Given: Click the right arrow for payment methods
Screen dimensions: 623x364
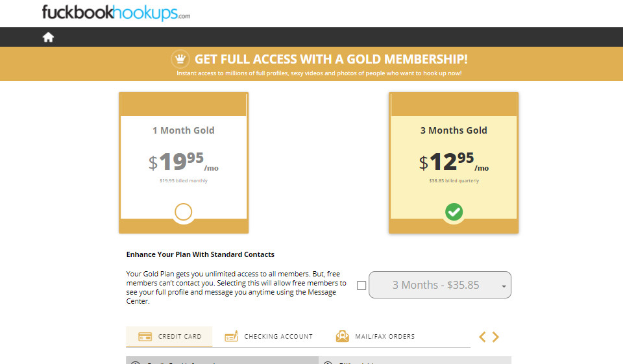Looking at the screenshot, I should 496,337.
